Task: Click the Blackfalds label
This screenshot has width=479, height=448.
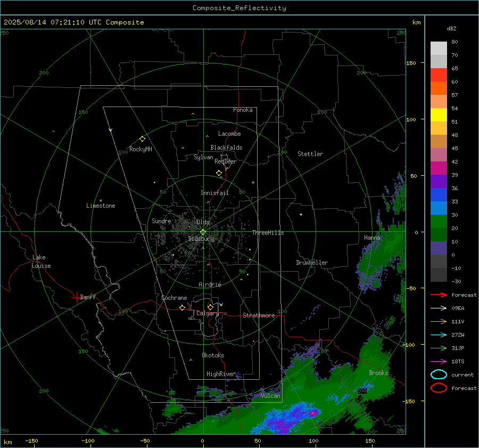Action: (x=226, y=148)
